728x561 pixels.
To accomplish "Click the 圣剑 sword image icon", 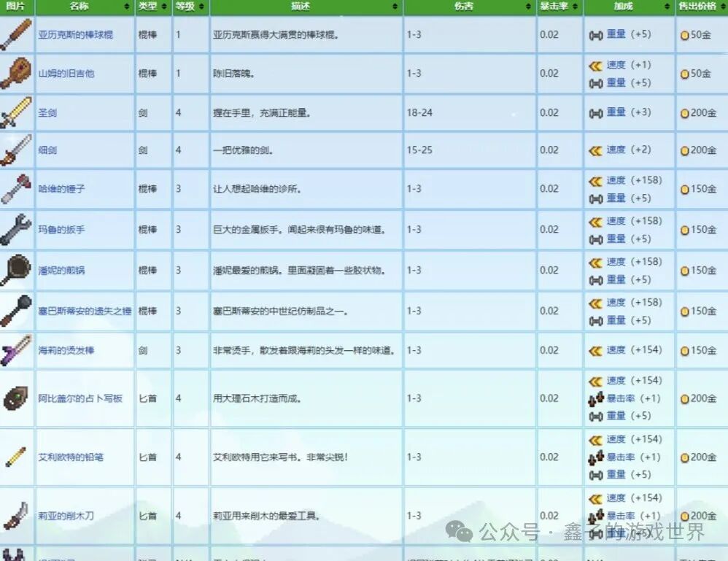I will (15, 112).
